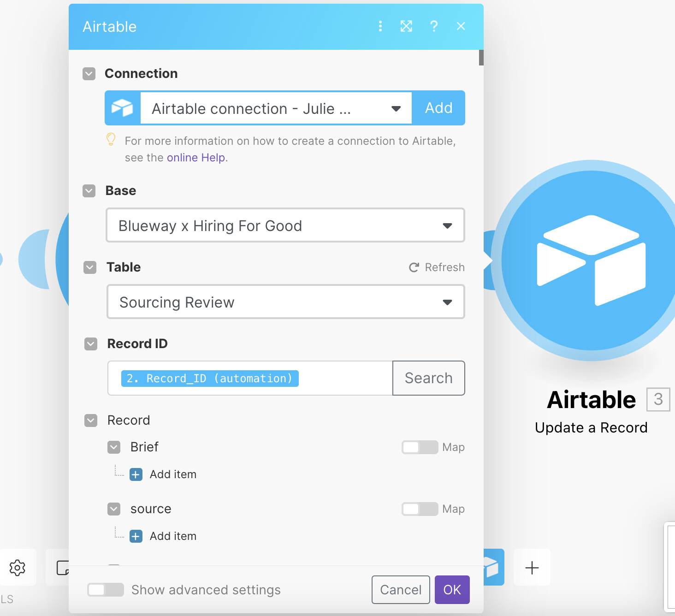Open scenario settings gear in bottom toolbar
This screenshot has height=616, width=675.
click(x=18, y=568)
